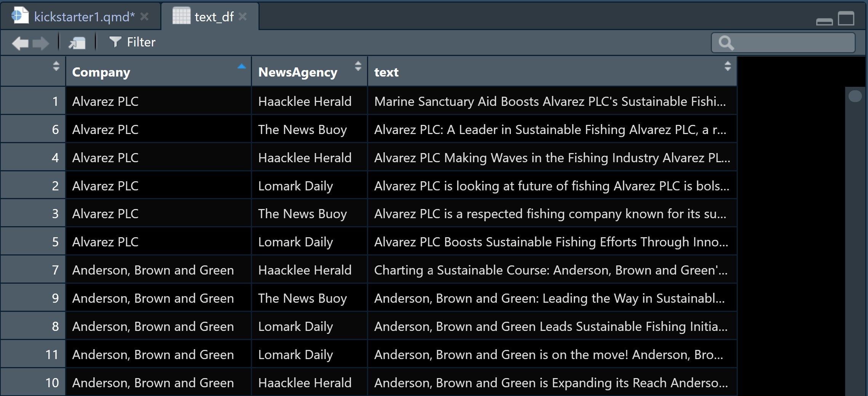Screen dimensions: 868x396
Task: Click the forward navigation arrow
Action: tap(41, 43)
